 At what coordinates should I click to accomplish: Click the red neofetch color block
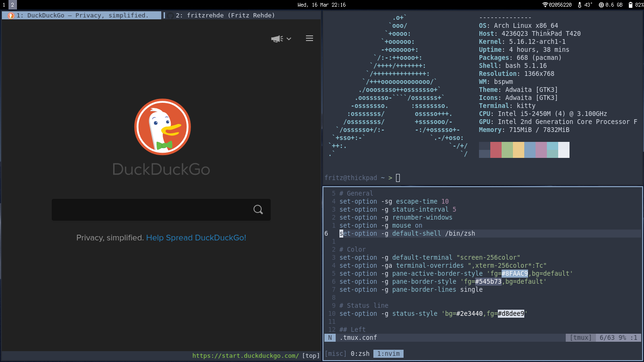click(496, 150)
